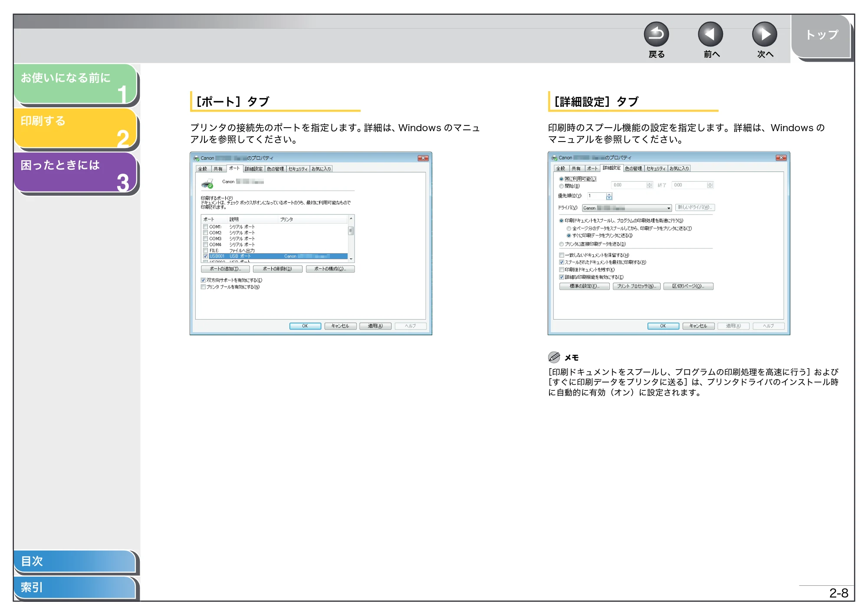868x614 pixels.
Task: Toggle 詳細な印刷機能を有効にする checkbox
Action: click(562, 277)
